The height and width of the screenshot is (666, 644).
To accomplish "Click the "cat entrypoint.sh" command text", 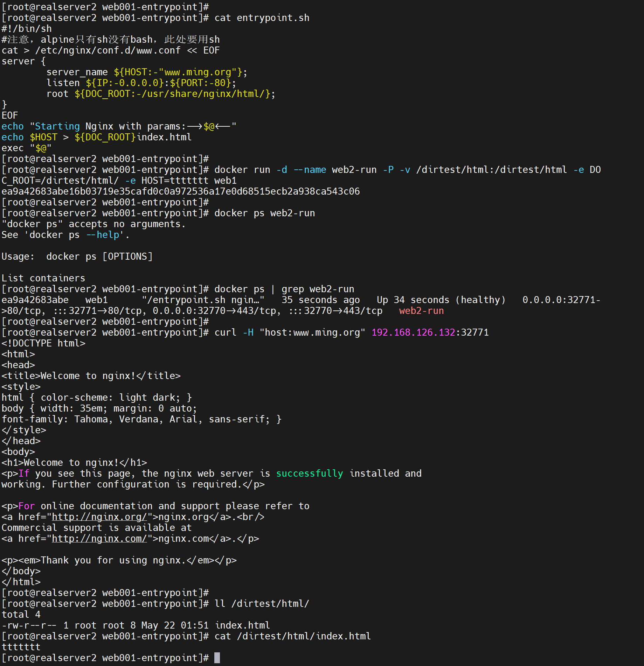I will [x=262, y=18].
